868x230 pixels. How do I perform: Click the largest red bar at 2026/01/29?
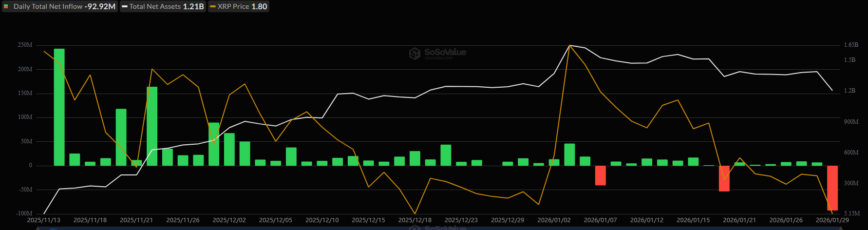832,188
